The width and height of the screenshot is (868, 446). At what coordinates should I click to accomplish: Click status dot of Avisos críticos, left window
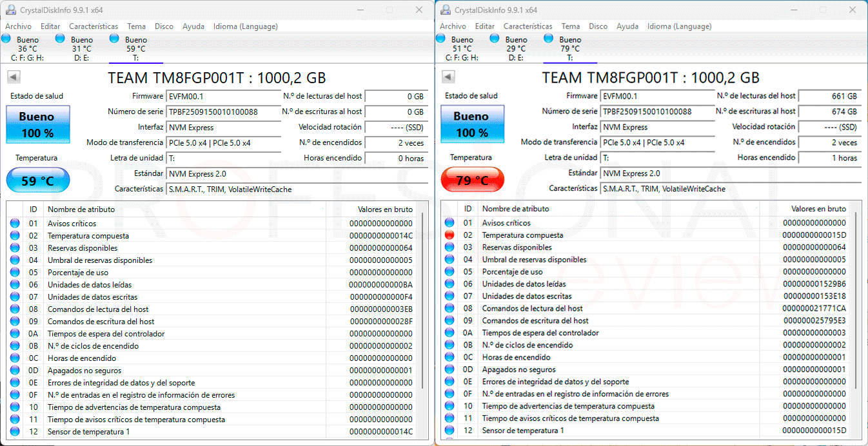[x=15, y=224]
